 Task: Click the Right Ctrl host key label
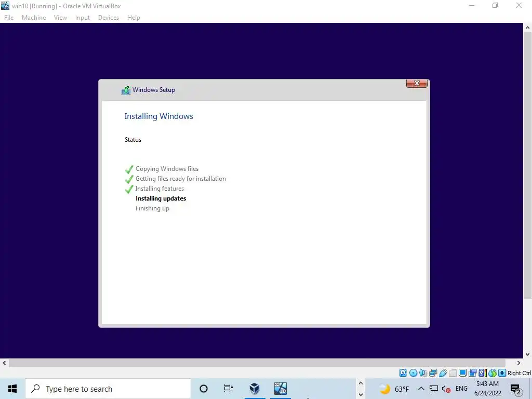tap(520, 373)
